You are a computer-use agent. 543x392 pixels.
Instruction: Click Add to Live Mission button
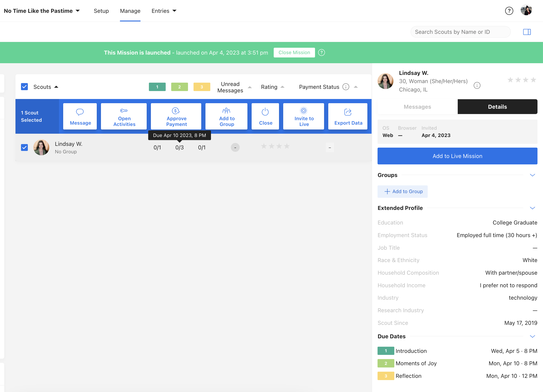coord(457,156)
